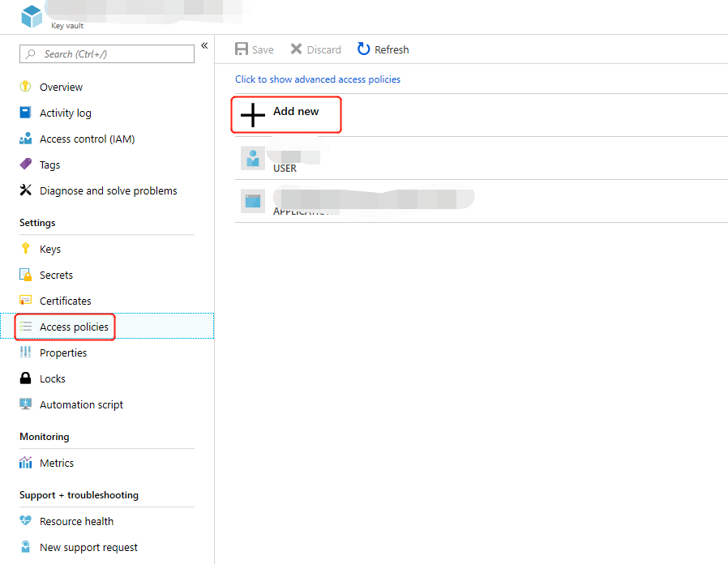The width and height of the screenshot is (728, 564).
Task: Click the Automation script monitor icon
Action: pyautogui.click(x=25, y=404)
